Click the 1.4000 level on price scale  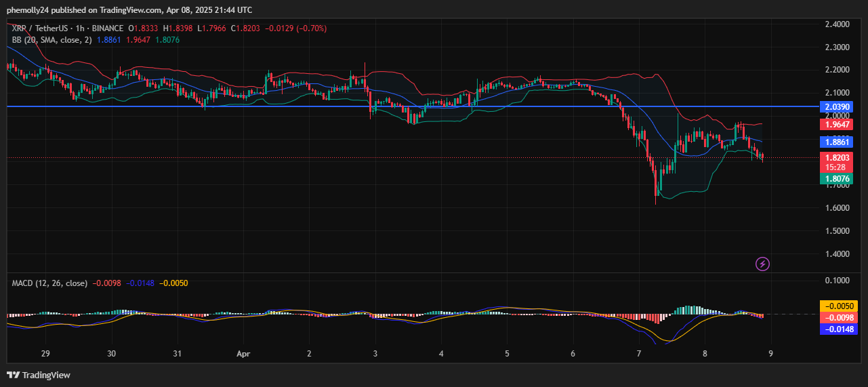[838, 254]
